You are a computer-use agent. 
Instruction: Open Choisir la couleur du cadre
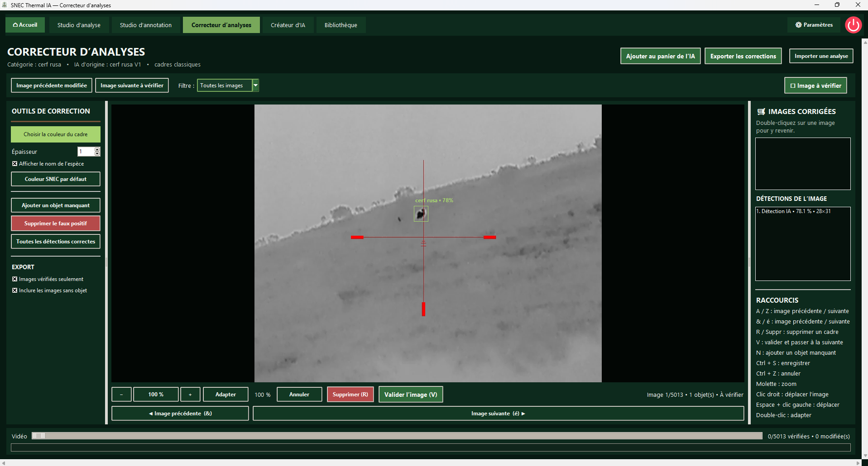[x=56, y=134]
